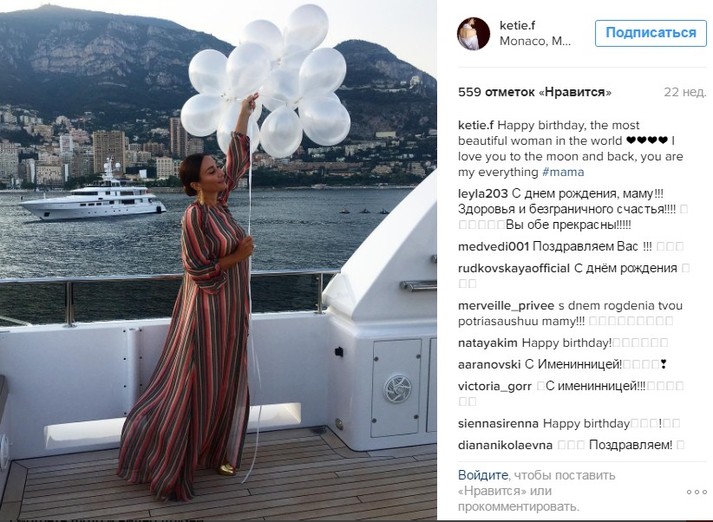The width and height of the screenshot is (713, 522).
Task: Open leyla203 commenter profile
Action: [x=483, y=194]
